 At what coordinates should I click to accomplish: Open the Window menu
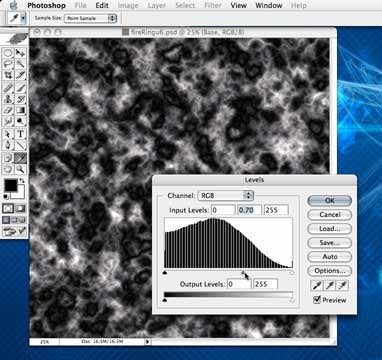(x=269, y=6)
